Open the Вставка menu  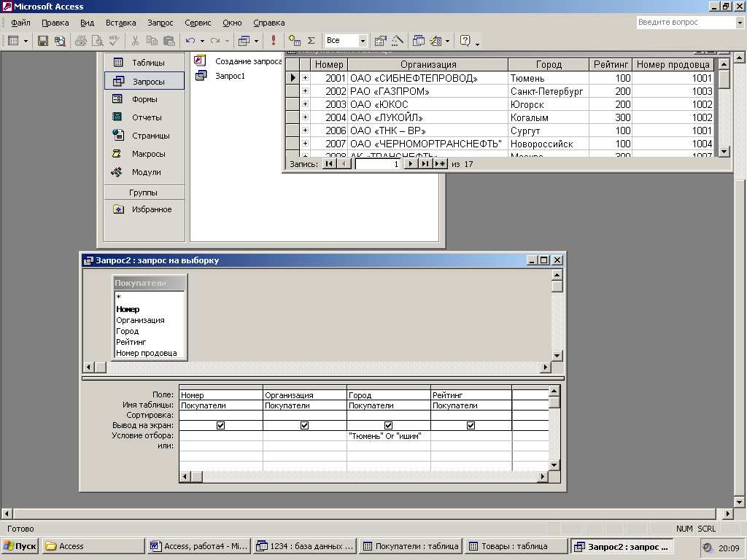(120, 23)
